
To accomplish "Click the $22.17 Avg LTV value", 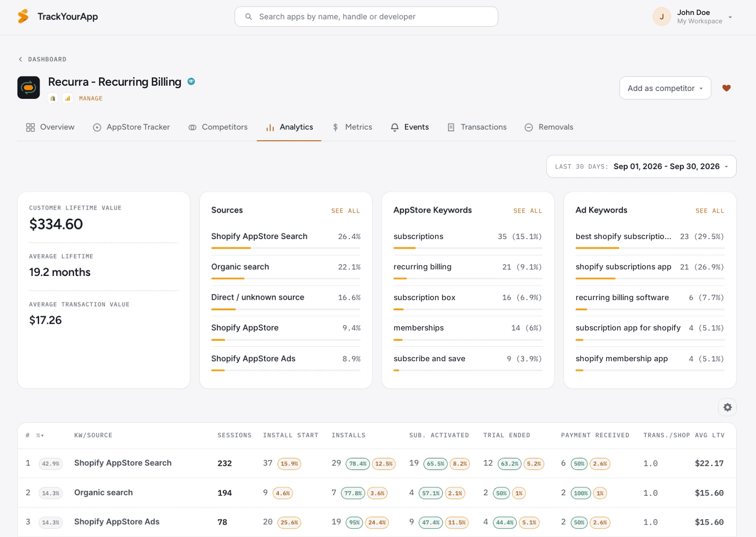I will tap(709, 463).
